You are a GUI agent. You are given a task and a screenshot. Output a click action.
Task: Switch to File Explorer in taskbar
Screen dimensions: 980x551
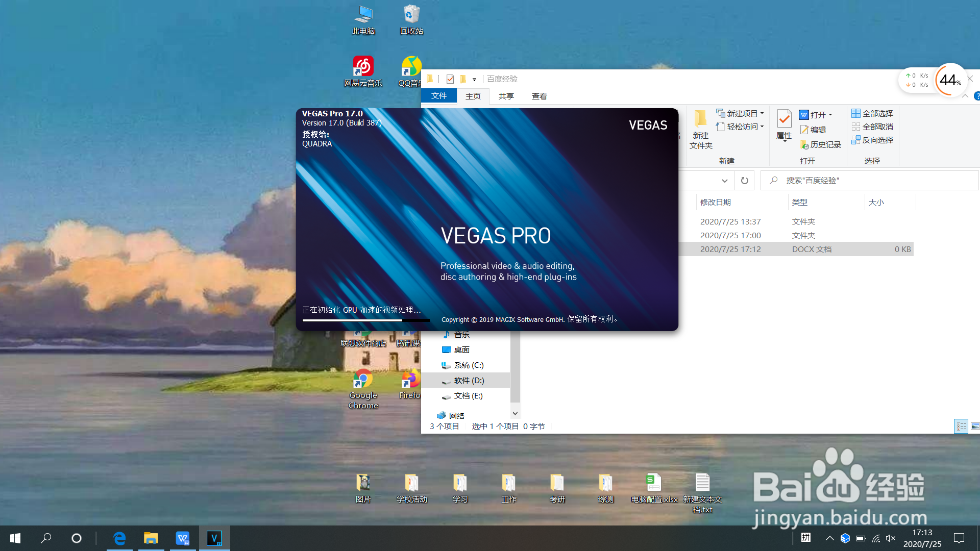pyautogui.click(x=151, y=538)
